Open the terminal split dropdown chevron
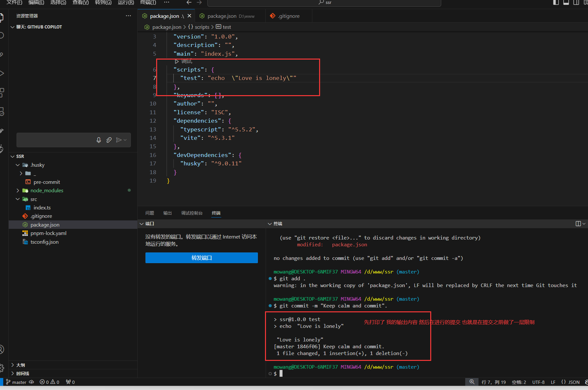The image size is (588, 390). (584, 224)
